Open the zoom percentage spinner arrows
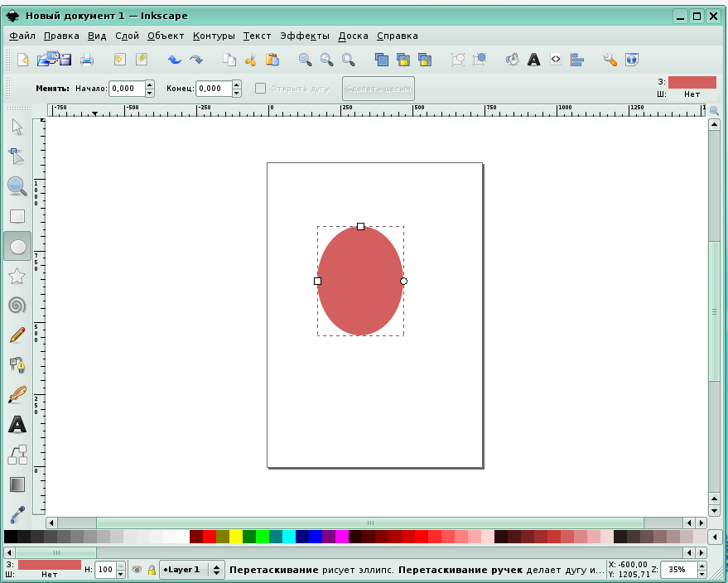This screenshot has height=583, width=728. [x=702, y=570]
